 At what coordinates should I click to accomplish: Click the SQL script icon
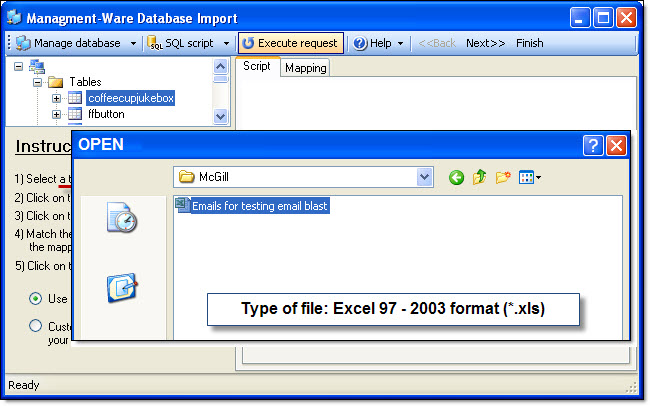155,43
